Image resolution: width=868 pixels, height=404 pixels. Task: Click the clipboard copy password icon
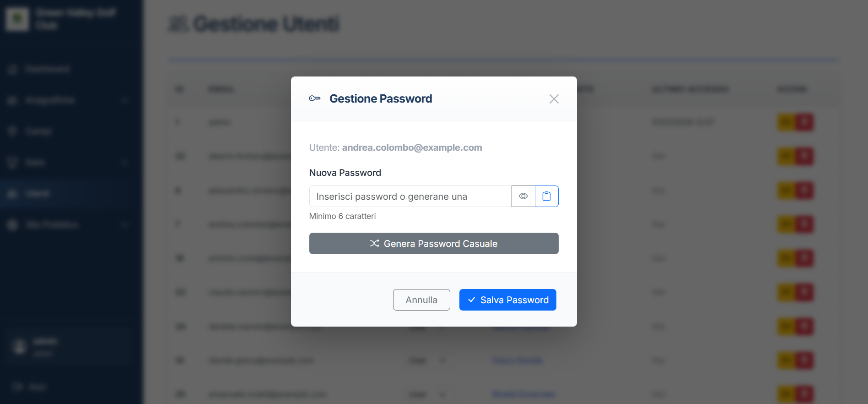(546, 197)
